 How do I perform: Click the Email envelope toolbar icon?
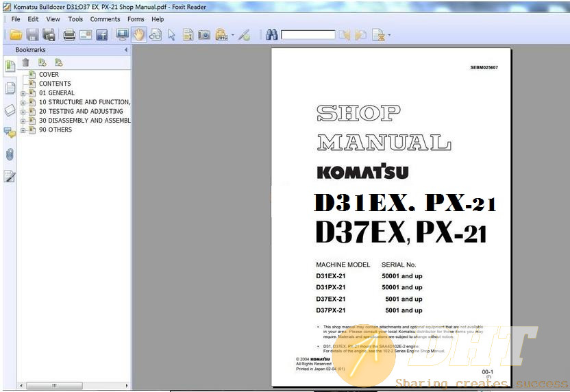(x=86, y=35)
